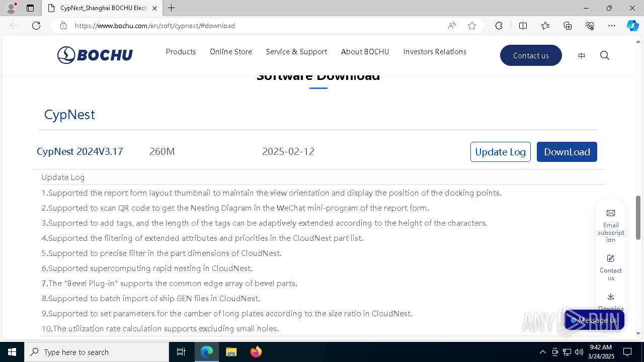Open the Service & Support menu
644x362 pixels.
[296, 52]
